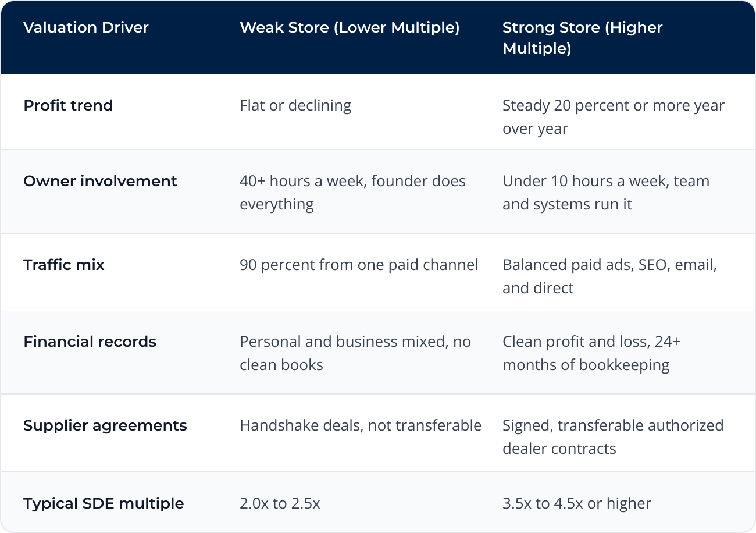Viewport: 756px width, 533px height.
Task: Click the Strong Store (Higher Multiple) header
Action: point(583,38)
